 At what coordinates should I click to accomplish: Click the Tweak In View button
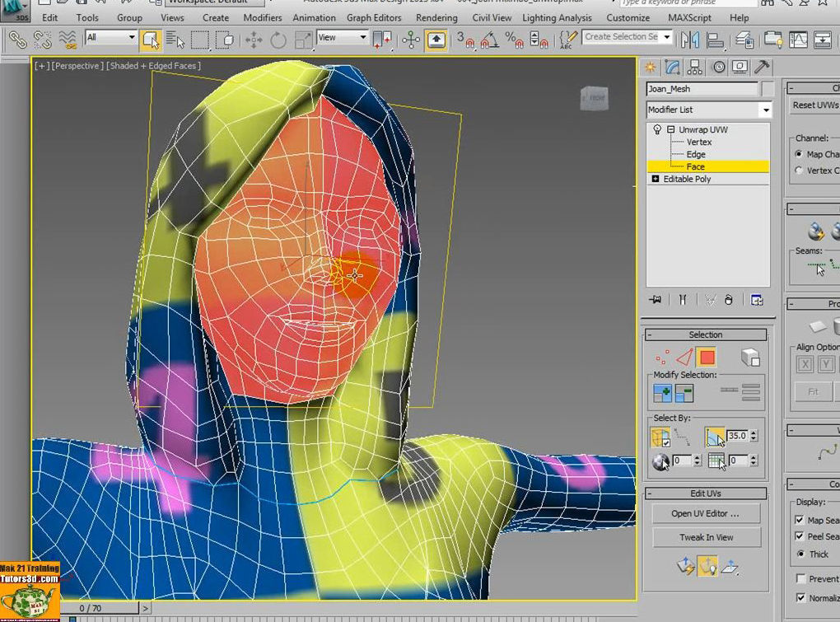point(706,537)
